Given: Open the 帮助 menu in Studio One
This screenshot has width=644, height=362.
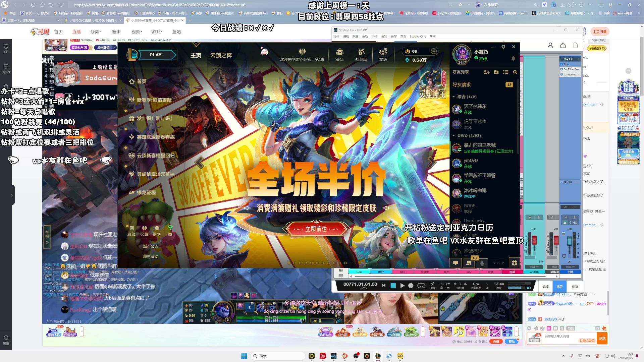Looking at the screenshot, I should [x=433, y=36].
